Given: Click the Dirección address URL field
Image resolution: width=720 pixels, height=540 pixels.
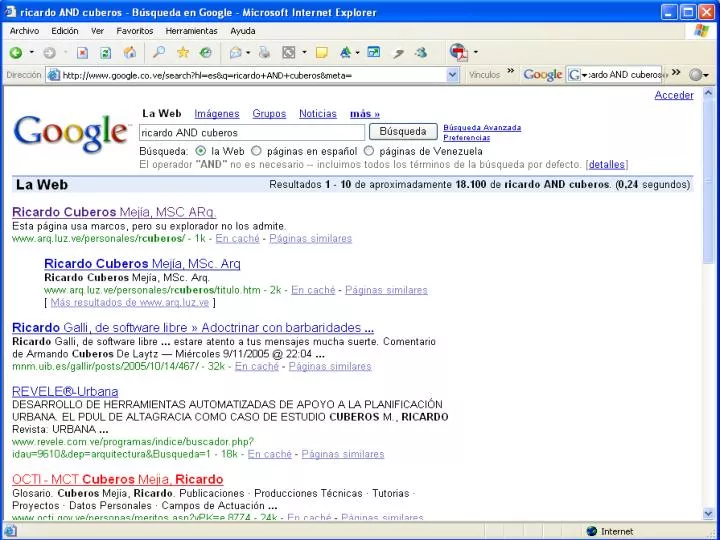Looking at the screenshot, I should point(253,75).
